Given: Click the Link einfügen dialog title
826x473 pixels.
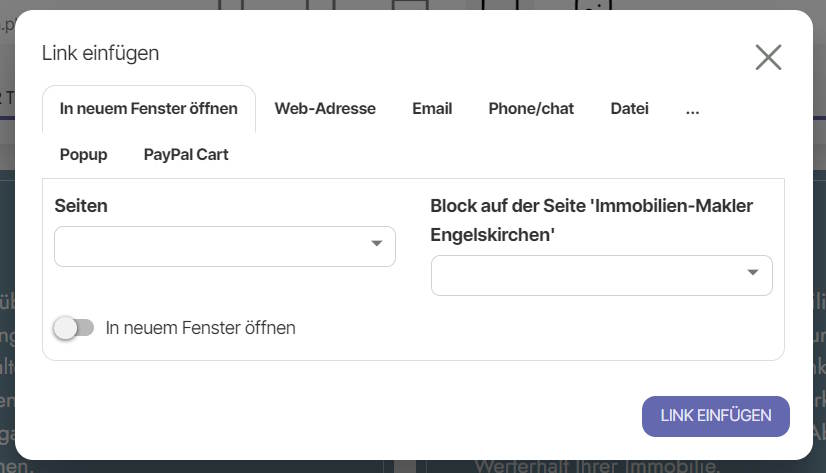Looking at the screenshot, I should [x=100, y=53].
